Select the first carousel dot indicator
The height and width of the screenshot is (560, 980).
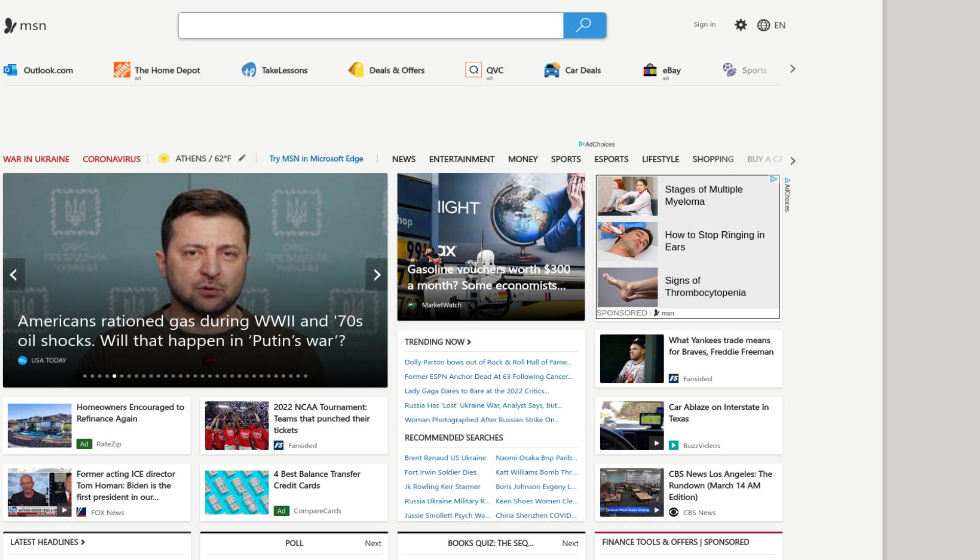click(85, 376)
